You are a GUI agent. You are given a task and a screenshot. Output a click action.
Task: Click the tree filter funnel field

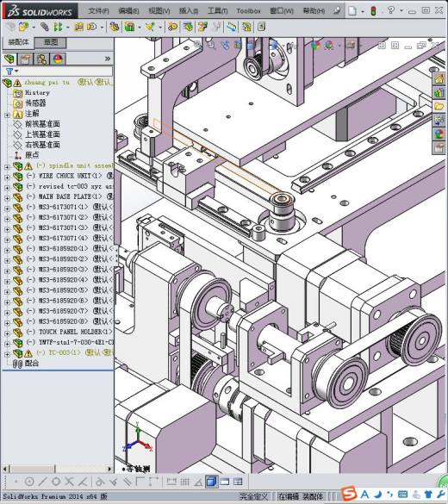tap(58, 71)
